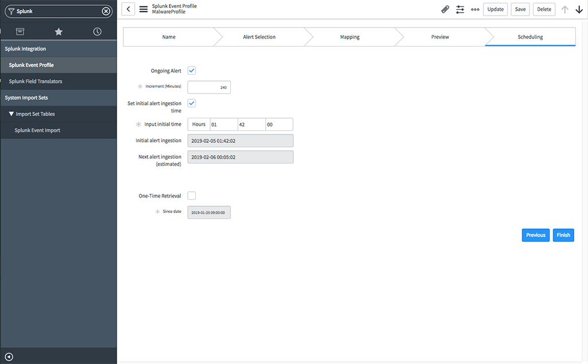This screenshot has width=588, height=364.
Task: Click the Input initial time label
Action: 163,124
